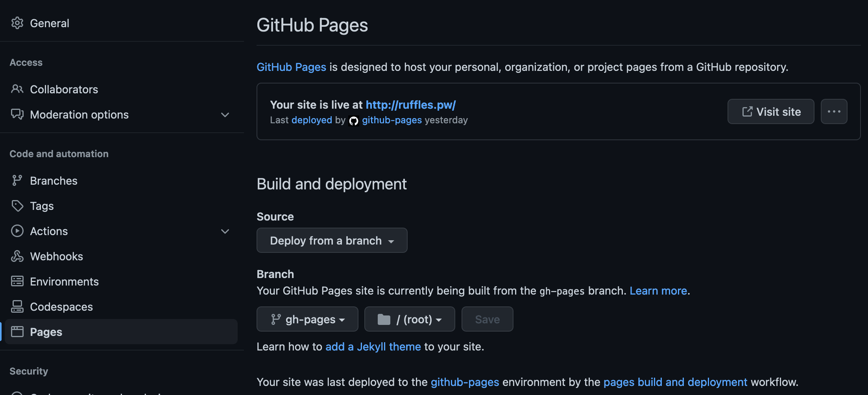This screenshot has height=395, width=868.
Task: Click the Codespaces icon
Action: pyautogui.click(x=17, y=307)
